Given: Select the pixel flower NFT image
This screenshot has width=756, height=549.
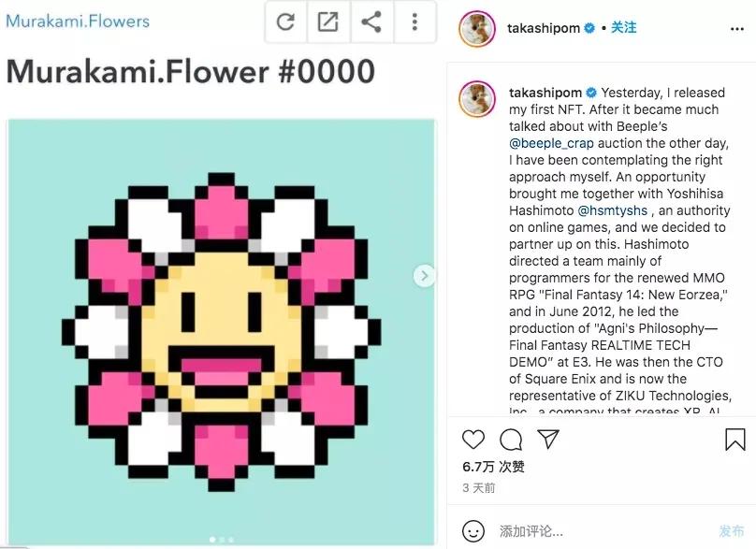Looking at the screenshot, I should coord(222,331).
